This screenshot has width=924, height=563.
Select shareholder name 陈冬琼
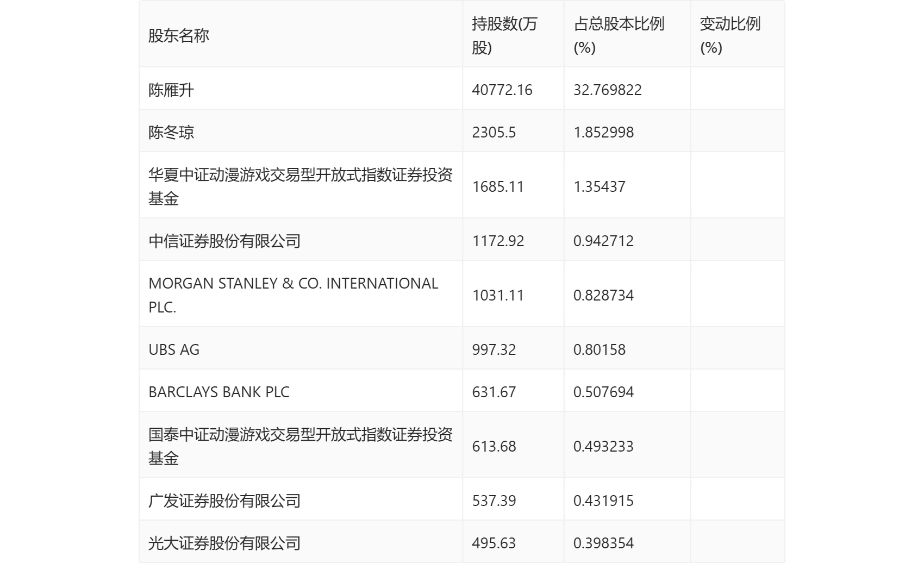[x=171, y=132]
